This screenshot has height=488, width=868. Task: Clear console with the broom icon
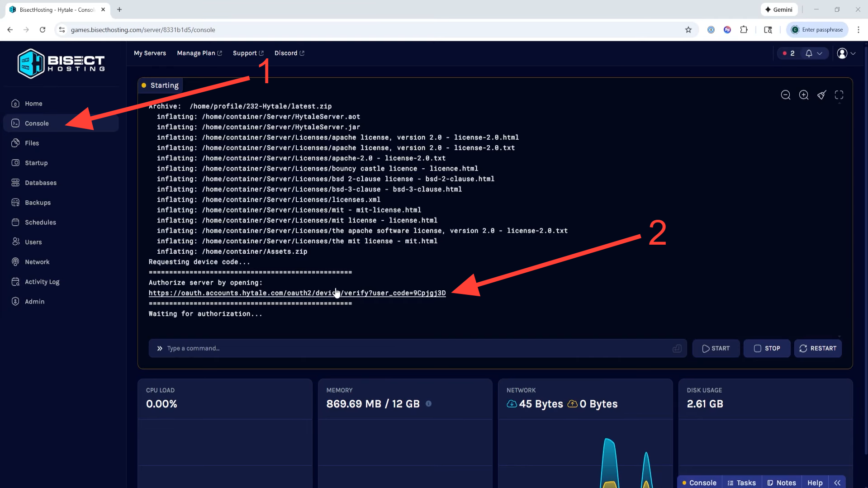(x=821, y=95)
